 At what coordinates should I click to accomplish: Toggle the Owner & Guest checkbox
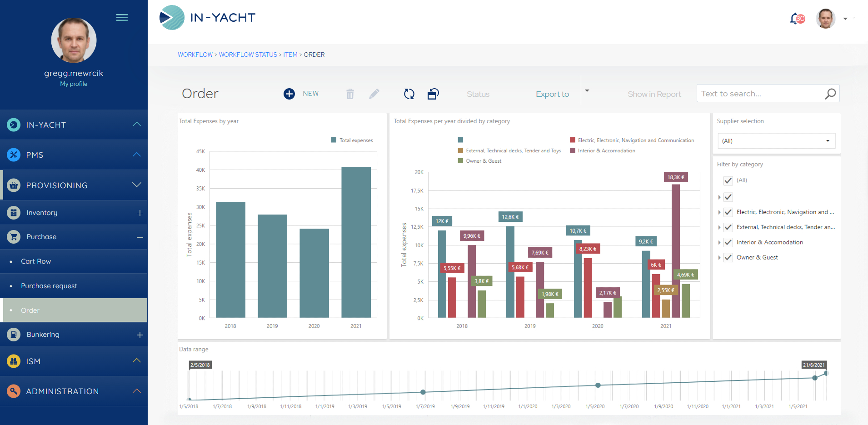pos(728,258)
